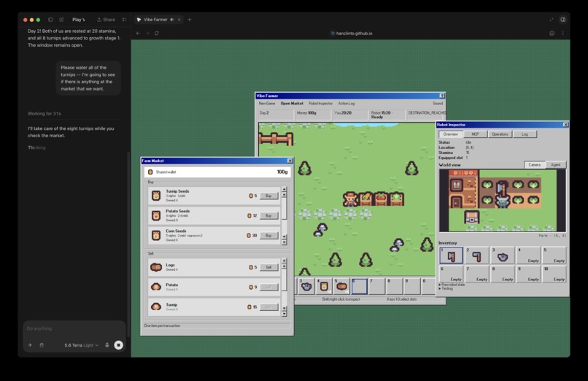
Task: Click the corn crate next to farmer
Action: click(x=365, y=199)
